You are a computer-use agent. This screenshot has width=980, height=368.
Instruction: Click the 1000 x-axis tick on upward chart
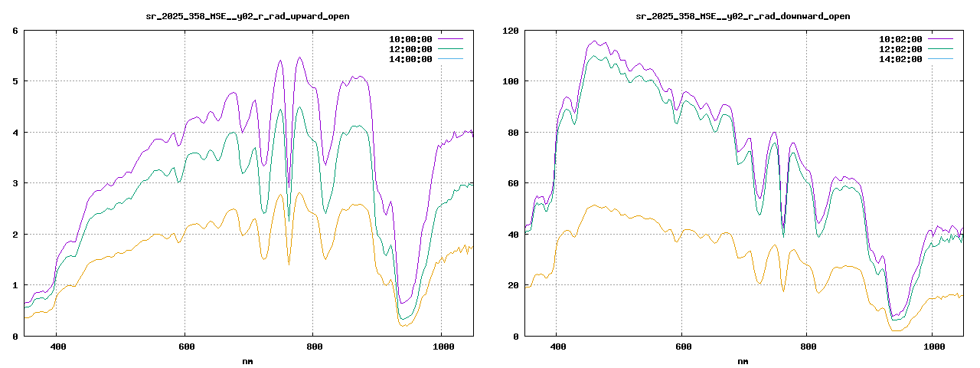point(441,347)
